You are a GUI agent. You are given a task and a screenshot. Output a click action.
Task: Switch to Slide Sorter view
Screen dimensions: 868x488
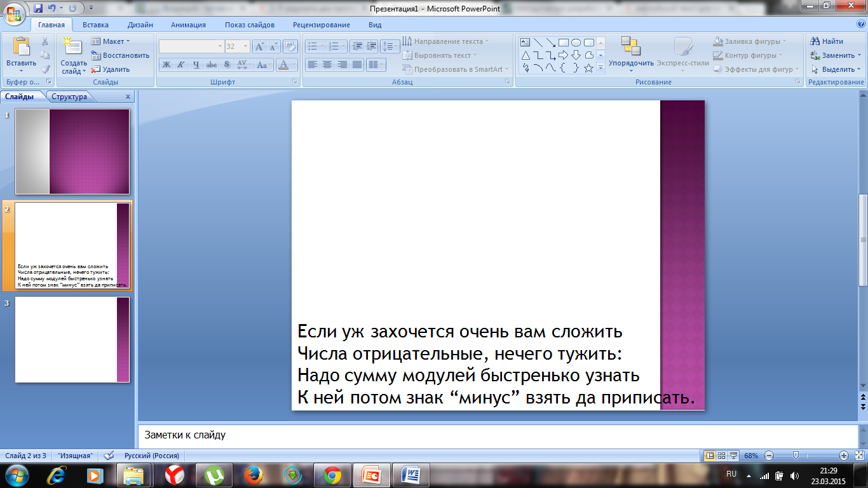coord(722,456)
